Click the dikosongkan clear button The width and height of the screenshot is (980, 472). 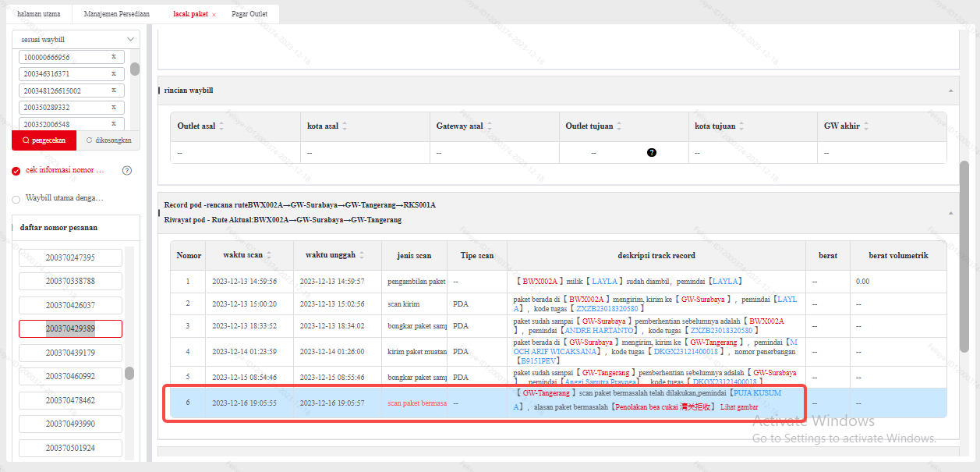(108, 141)
